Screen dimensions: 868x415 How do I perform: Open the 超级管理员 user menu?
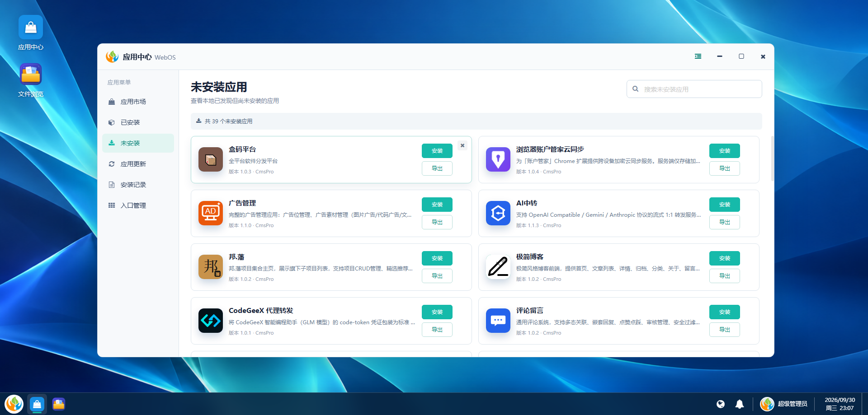(783, 404)
